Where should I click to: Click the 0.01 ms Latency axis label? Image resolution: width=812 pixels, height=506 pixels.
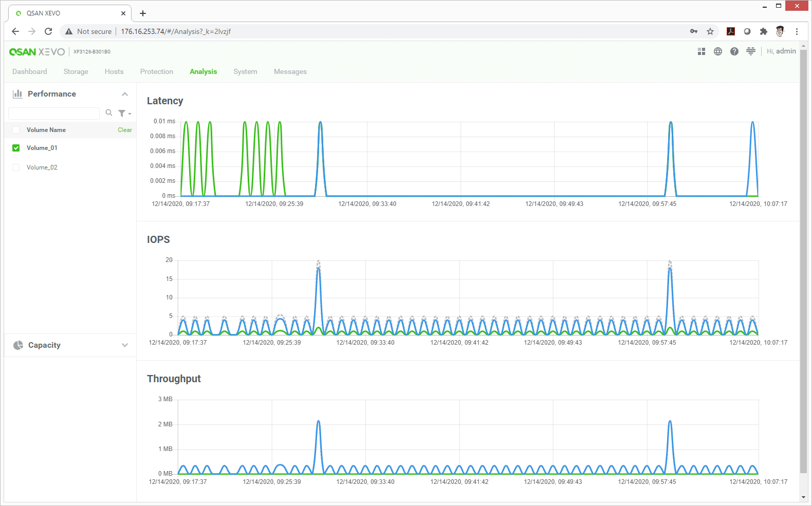[x=164, y=121]
